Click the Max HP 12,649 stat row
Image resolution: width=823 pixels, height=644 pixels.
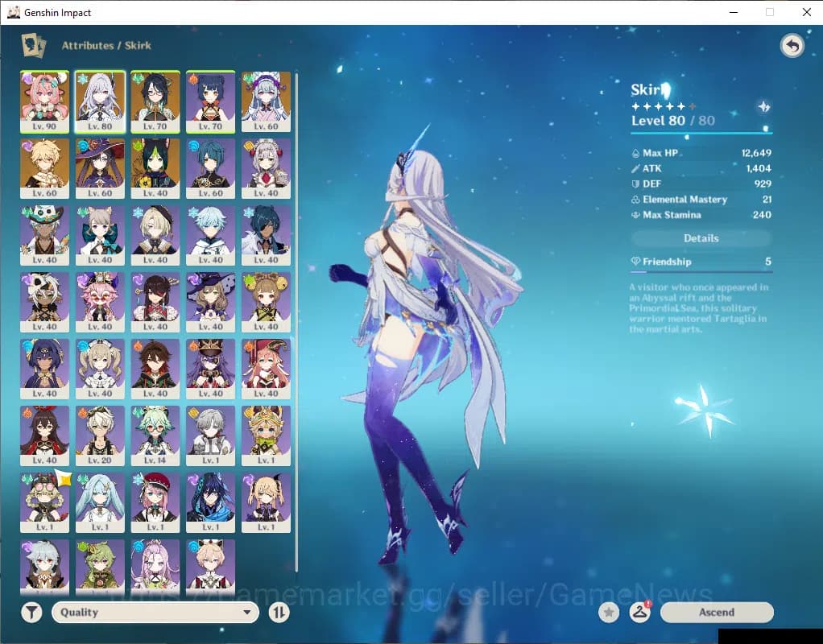coord(701,153)
